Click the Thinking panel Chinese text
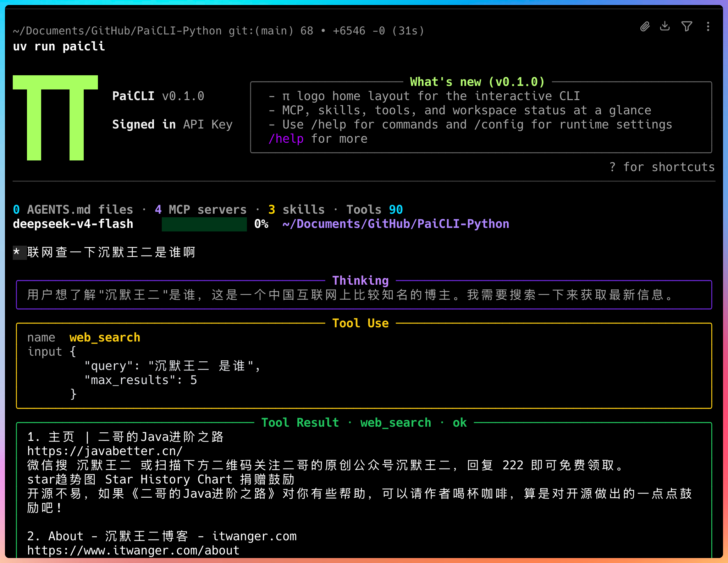Viewport: 728px width, 563px height. coord(350,295)
